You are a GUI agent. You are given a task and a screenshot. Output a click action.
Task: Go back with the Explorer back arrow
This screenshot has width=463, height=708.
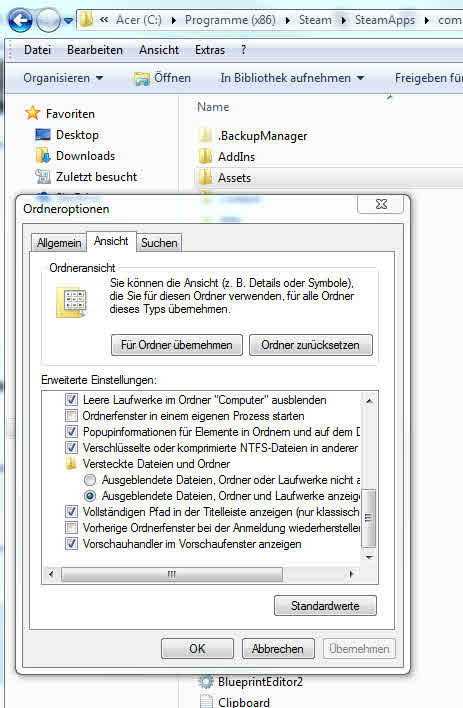click(20, 20)
